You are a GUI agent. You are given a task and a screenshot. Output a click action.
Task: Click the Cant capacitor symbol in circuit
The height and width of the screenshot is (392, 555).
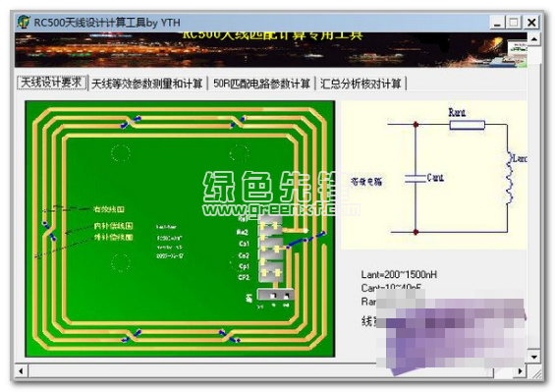[x=416, y=179]
